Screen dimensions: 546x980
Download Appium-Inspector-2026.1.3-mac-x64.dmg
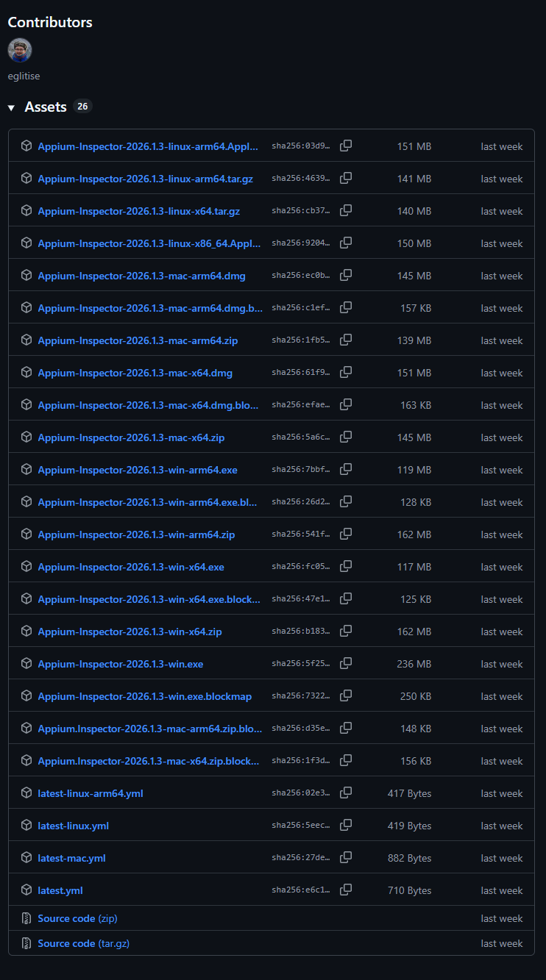[x=135, y=373]
